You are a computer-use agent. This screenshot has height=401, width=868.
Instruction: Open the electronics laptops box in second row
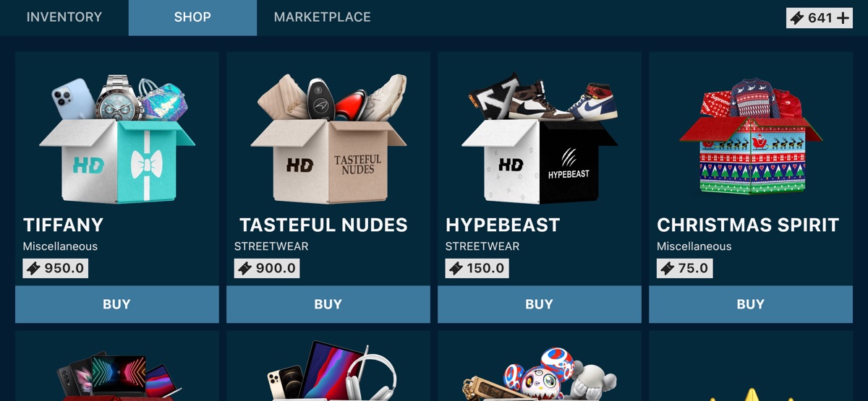(x=116, y=374)
